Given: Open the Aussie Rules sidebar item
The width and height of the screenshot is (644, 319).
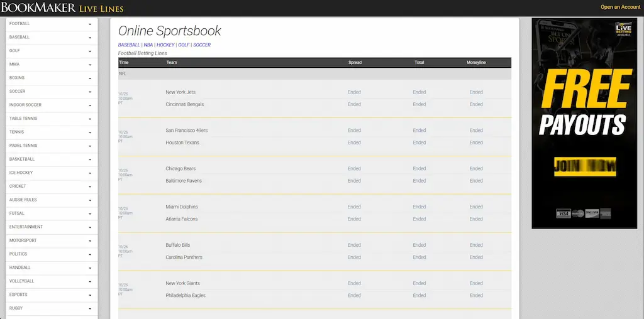Looking at the screenshot, I should coord(52,200).
